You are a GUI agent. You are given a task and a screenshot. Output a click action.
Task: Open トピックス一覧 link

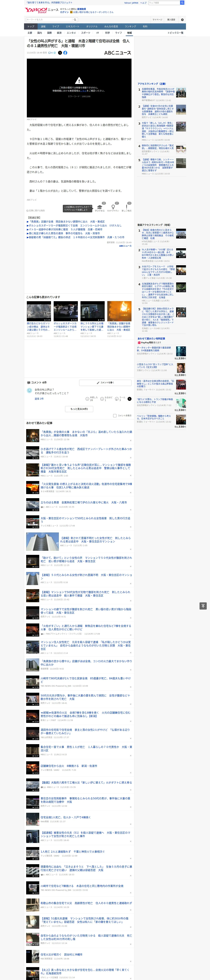pos(175,33)
